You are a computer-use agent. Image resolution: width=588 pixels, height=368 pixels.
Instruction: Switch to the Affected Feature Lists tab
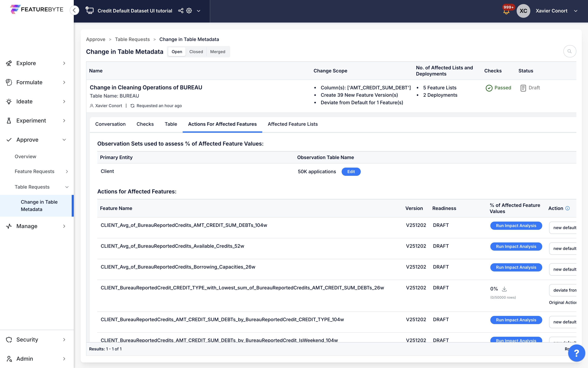tap(292, 124)
